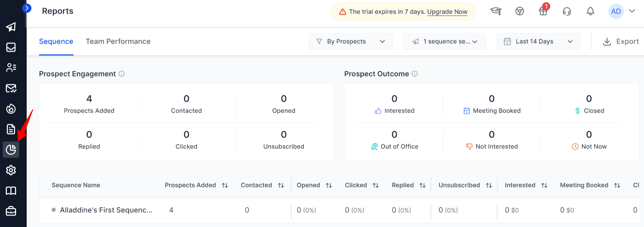Open the By Prospects filter dropdown
644x227 pixels.
coord(351,41)
